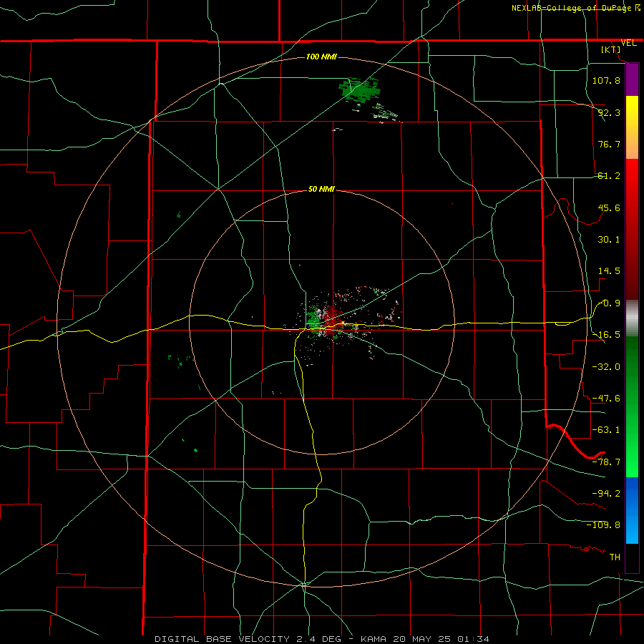644x644 pixels.
Task: Pick the yellow-orange segment of velocity color bar
Action: pyautogui.click(x=632, y=127)
